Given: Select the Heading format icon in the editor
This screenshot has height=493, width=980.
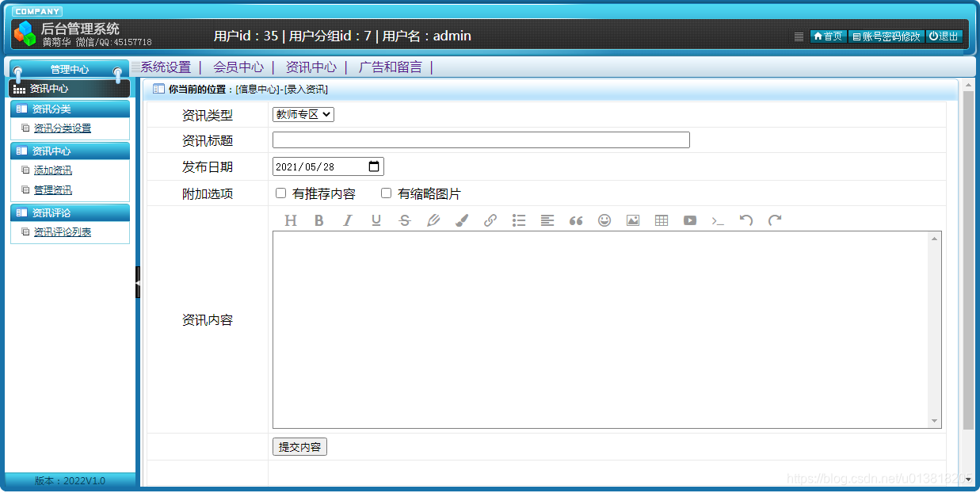Looking at the screenshot, I should 291,220.
